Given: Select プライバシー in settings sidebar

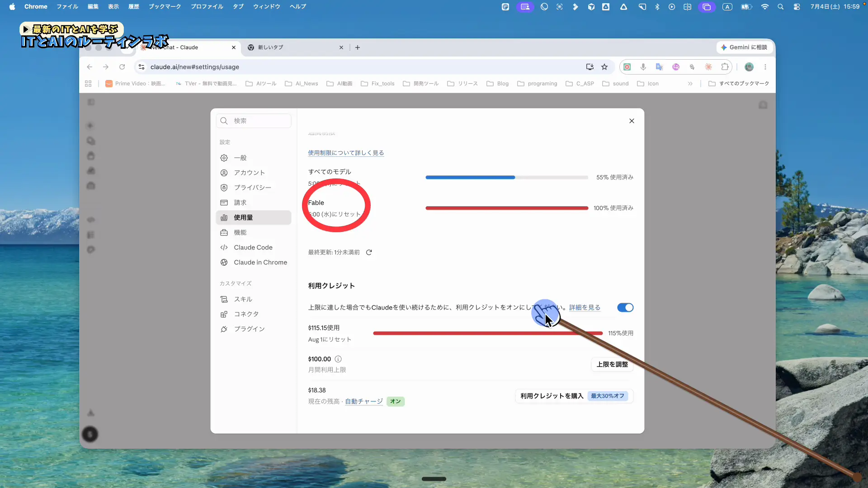Looking at the screenshot, I should pos(254,188).
